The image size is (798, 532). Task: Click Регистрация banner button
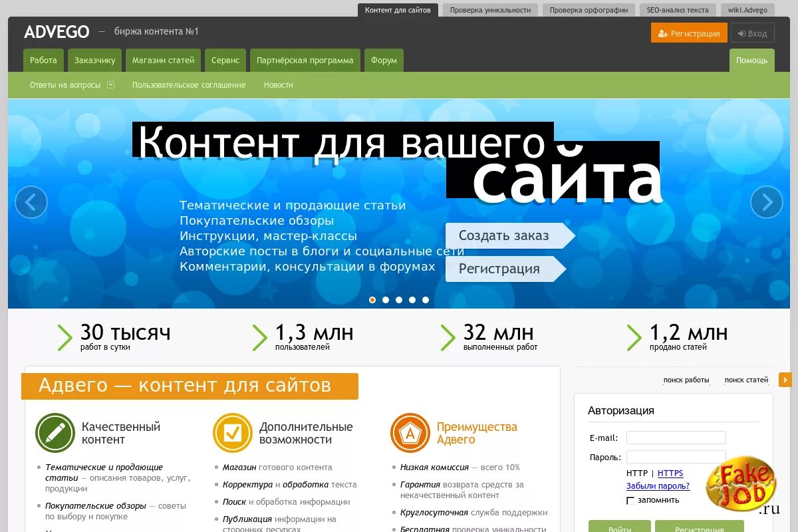pos(505,269)
